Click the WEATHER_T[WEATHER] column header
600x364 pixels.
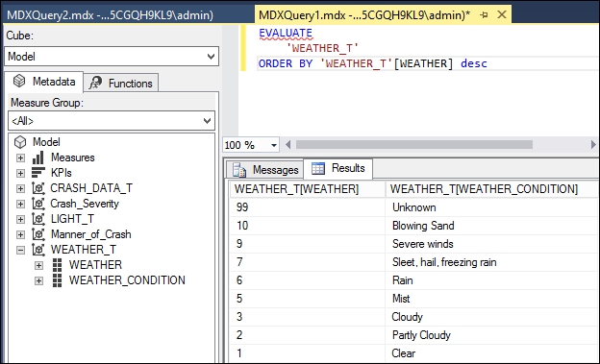308,189
